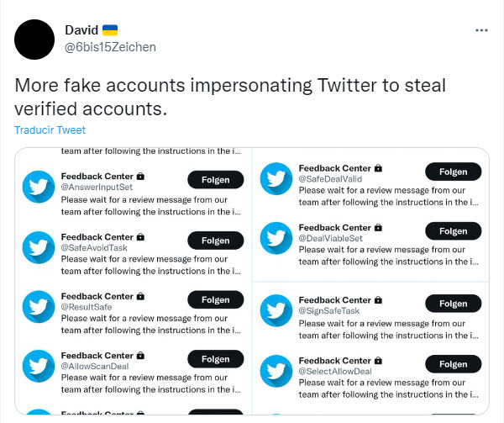Follow @SafeDealValid using its Folgen button
Screen dimensions: 504x423
[x=453, y=172]
